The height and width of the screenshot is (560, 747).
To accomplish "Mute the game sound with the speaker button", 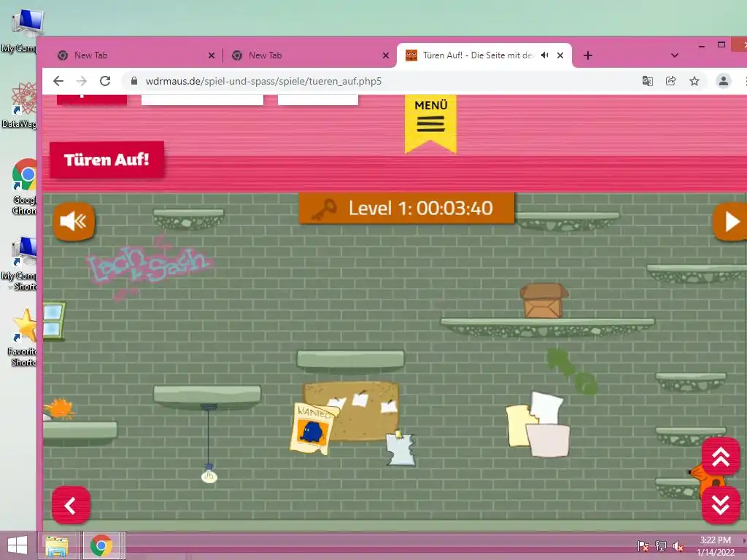I will pyautogui.click(x=74, y=222).
